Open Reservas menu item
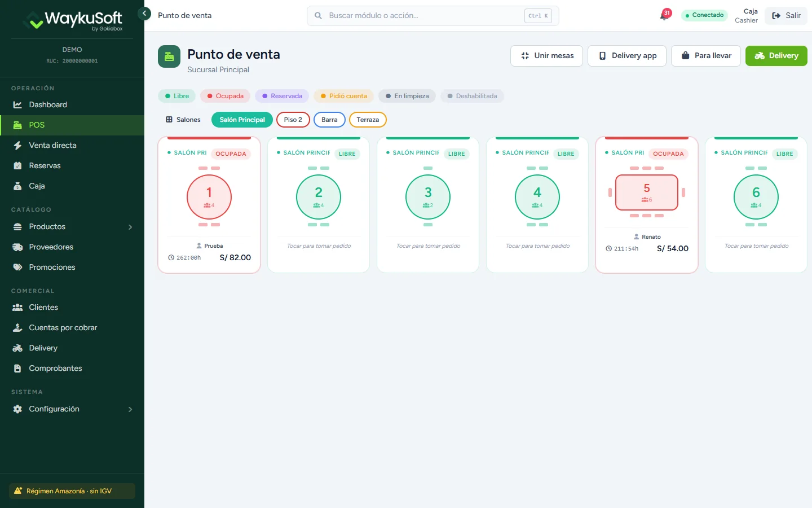The width and height of the screenshot is (812, 508). tap(72, 166)
